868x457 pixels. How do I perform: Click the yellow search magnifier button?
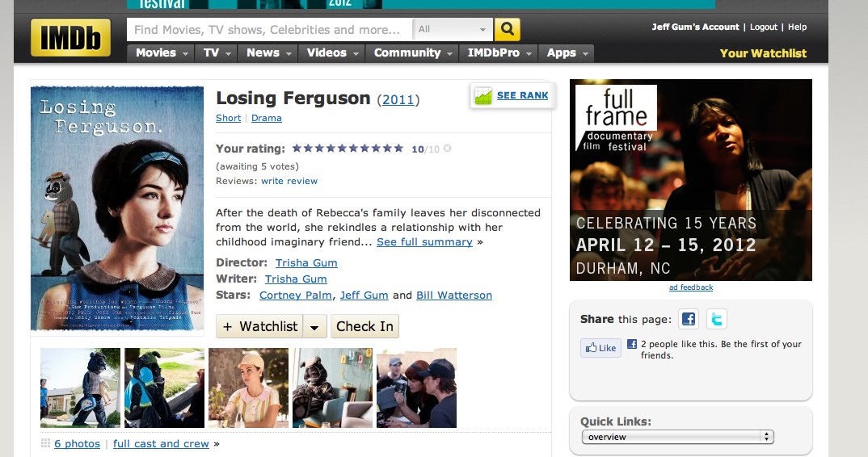click(507, 29)
